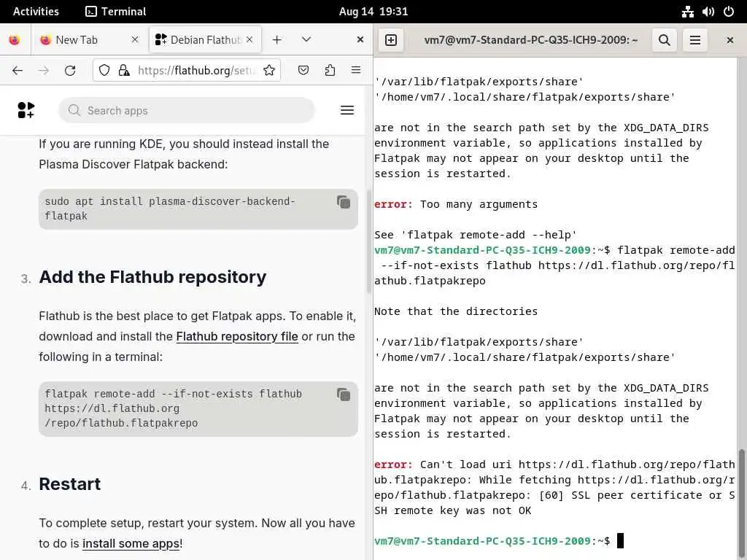The width and height of the screenshot is (747, 560).
Task: Follow the install some apps link
Action: (x=131, y=543)
